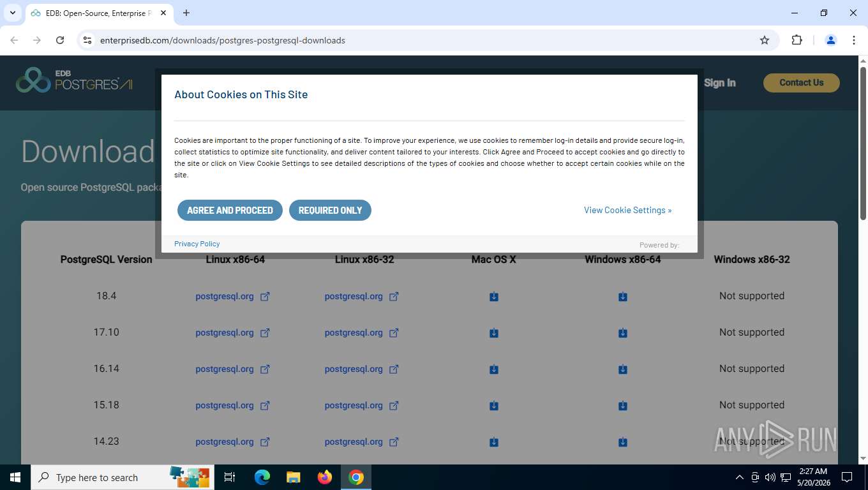Open File Explorer from taskbar
The height and width of the screenshot is (490, 868).
point(293,477)
